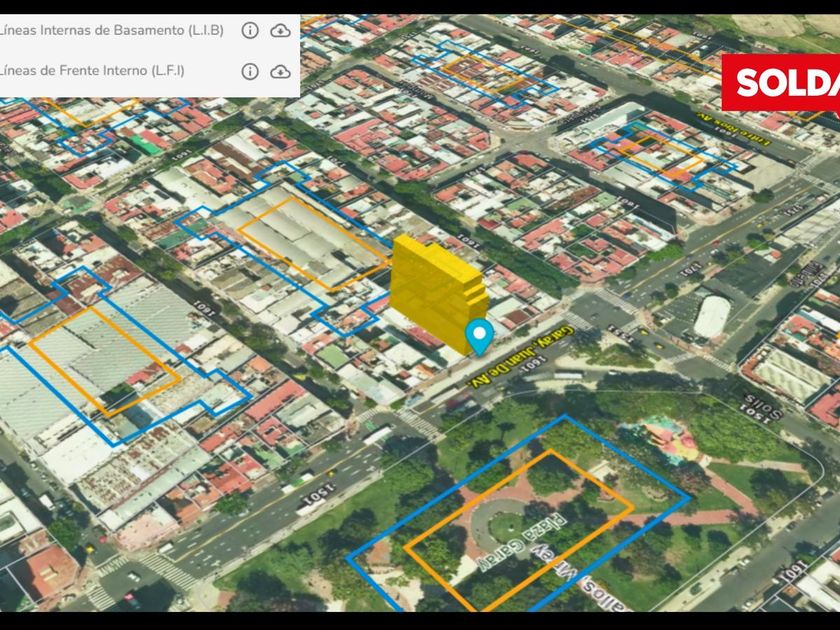
Task: Open info for Líneas de Frente Interno
Action: click(x=250, y=71)
